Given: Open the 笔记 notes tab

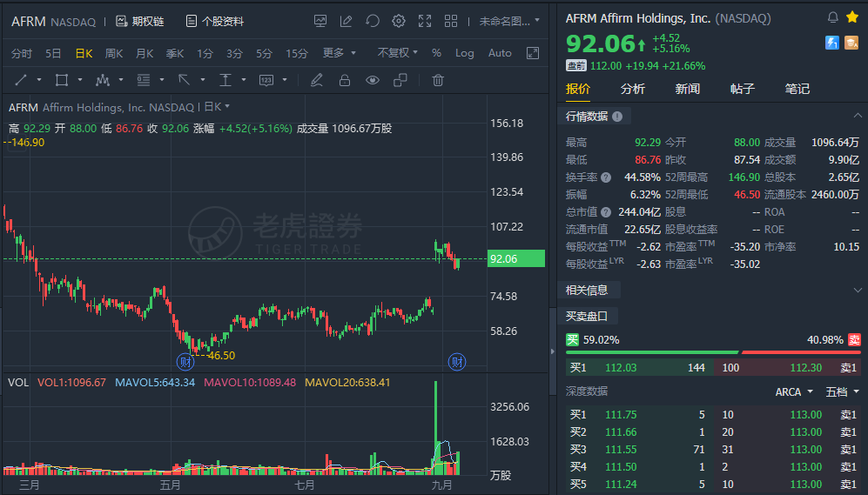Looking at the screenshot, I should click(797, 89).
